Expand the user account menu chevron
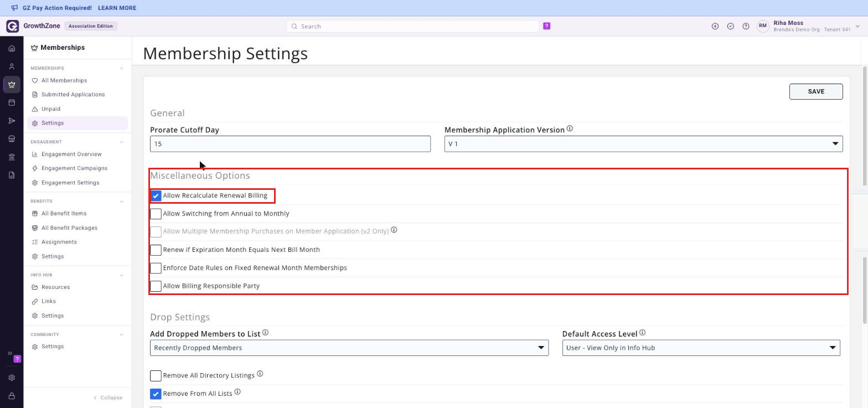Viewport: 868px width, 408px height. coord(857,26)
